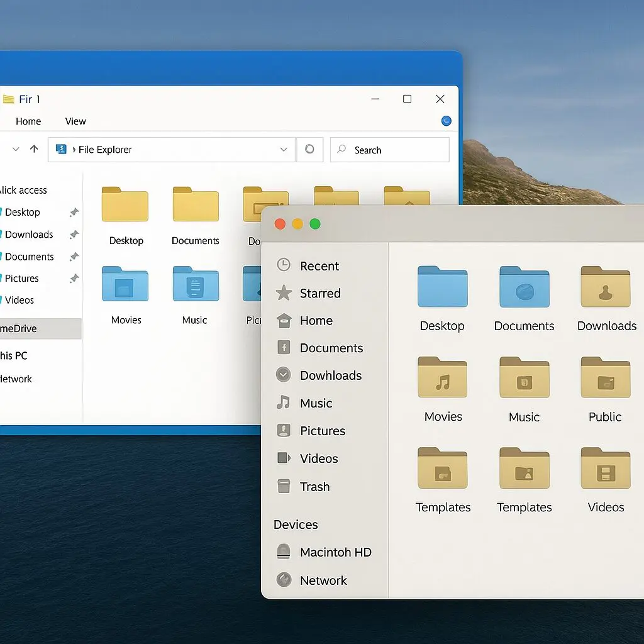Expand the address bar history dropdown
The width and height of the screenshot is (644, 644).
284,149
